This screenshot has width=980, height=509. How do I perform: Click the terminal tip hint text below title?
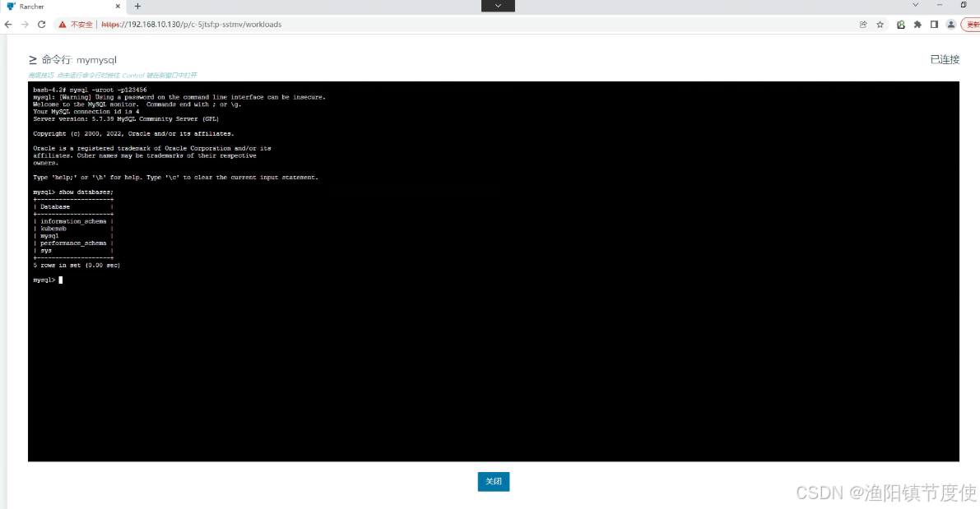click(113, 75)
